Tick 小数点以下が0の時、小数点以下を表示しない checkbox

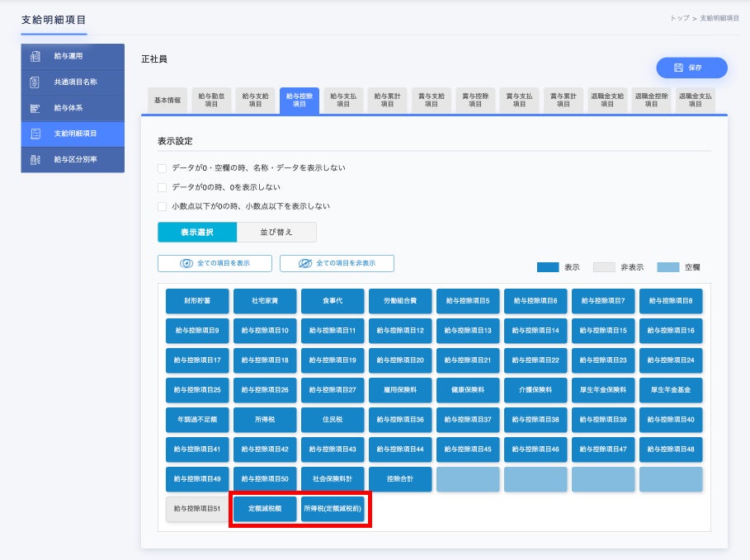tap(163, 206)
